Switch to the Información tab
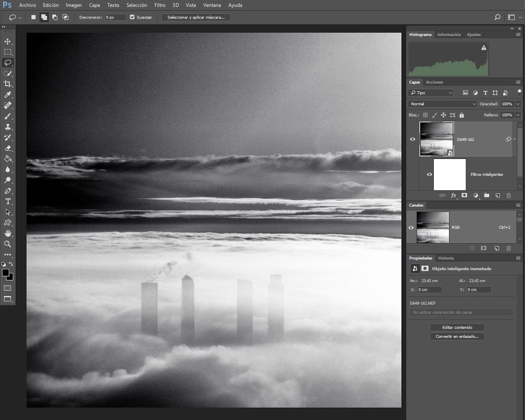The width and height of the screenshot is (525, 420). tap(449, 34)
